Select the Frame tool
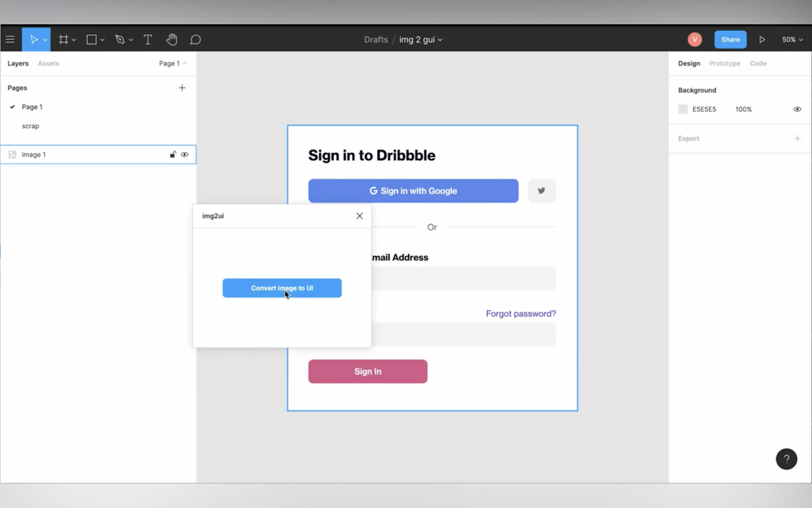812x508 pixels. 63,40
